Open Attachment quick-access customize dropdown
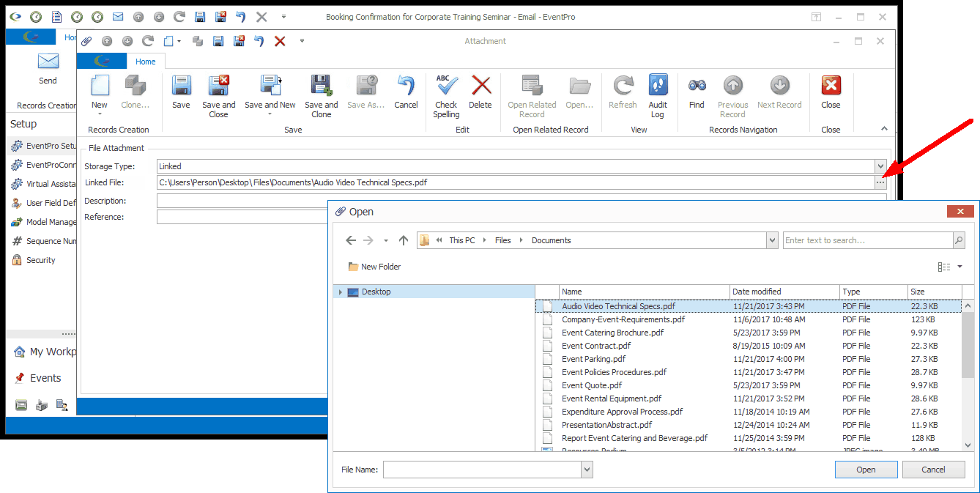 (x=302, y=41)
